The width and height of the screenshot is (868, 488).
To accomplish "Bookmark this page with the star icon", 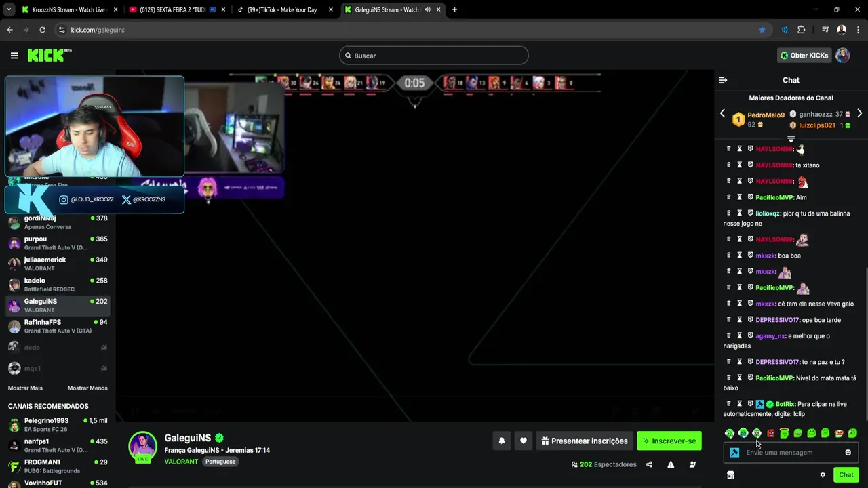I will pyautogui.click(x=762, y=30).
